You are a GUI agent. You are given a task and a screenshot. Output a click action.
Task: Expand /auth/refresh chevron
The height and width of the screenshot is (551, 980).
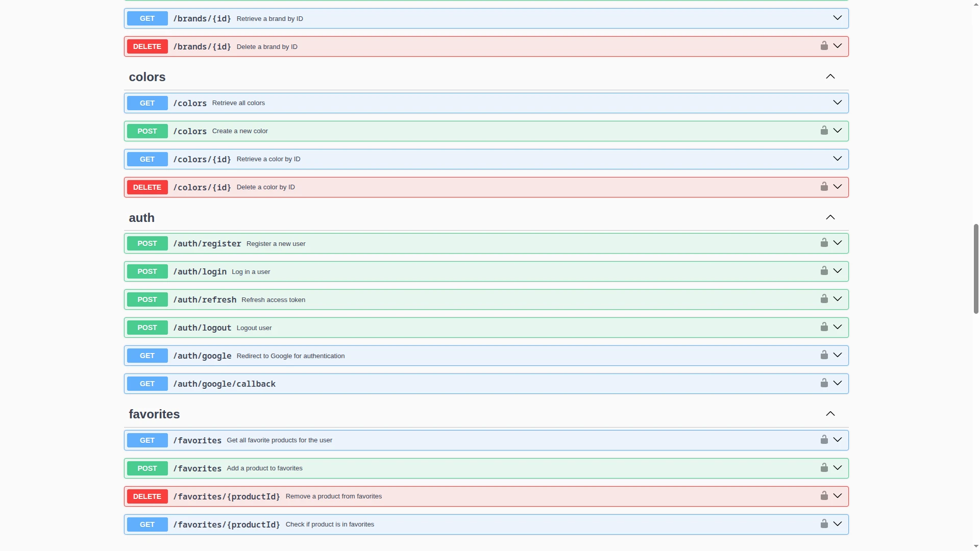pyautogui.click(x=838, y=299)
